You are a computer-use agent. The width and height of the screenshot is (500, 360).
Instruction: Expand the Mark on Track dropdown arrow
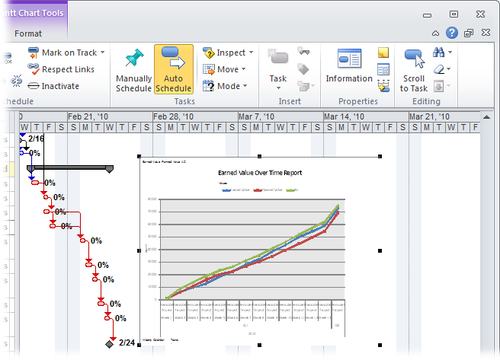coord(102,52)
